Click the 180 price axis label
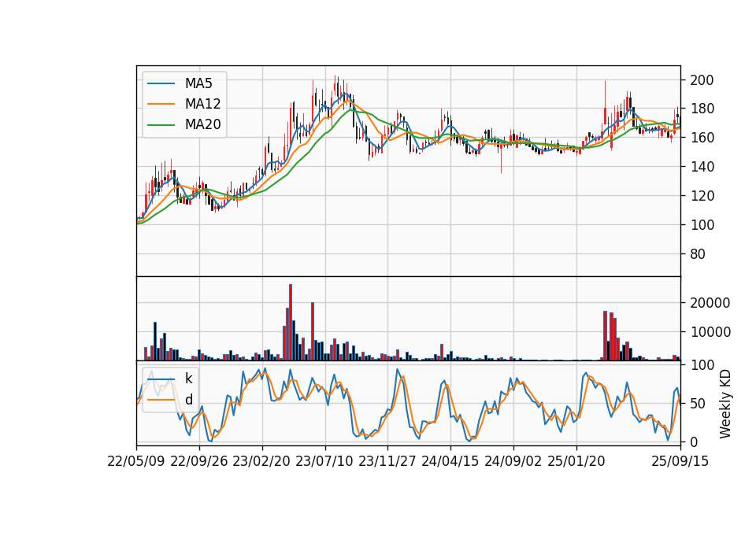This screenshot has width=756, height=543. coord(702,109)
